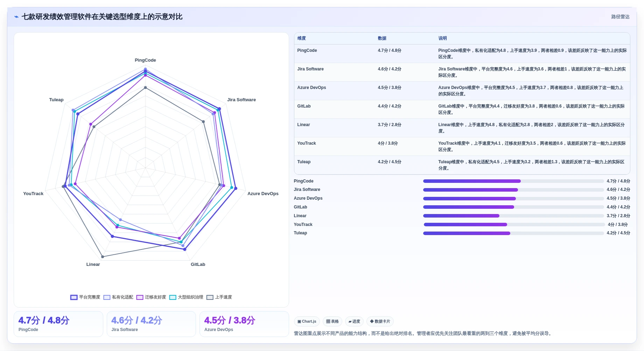
Task: Open the Jira Software 4.6分 / 4.2分 data card
Action: [x=151, y=324]
